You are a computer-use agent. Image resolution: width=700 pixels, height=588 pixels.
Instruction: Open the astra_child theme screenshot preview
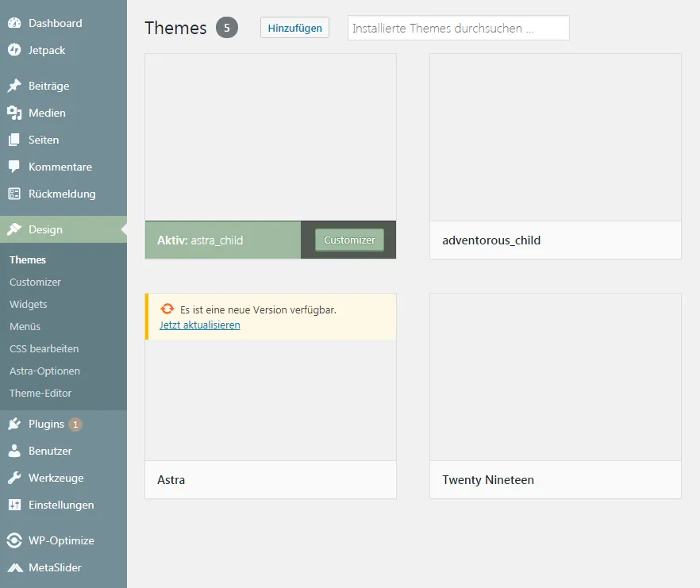pos(271,137)
